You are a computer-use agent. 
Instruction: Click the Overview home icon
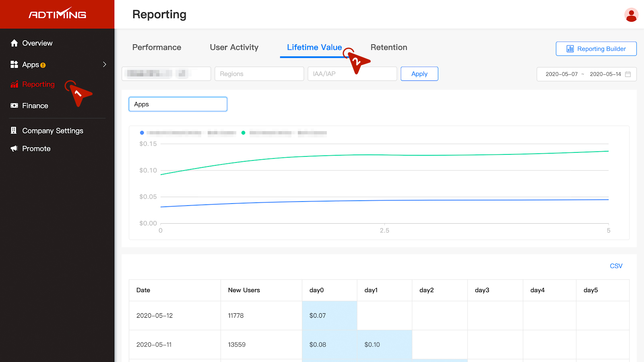14,43
